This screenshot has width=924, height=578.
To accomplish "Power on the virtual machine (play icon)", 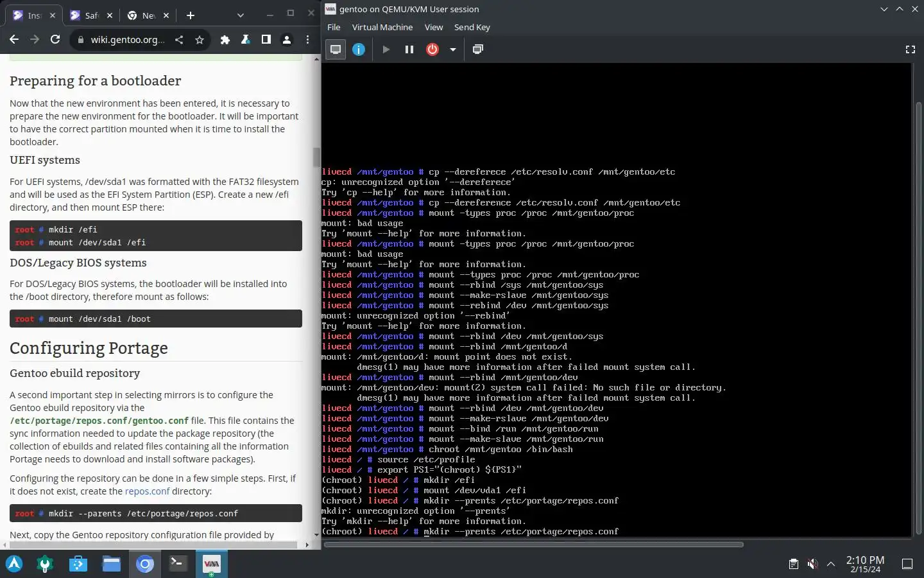I will coord(386,49).
